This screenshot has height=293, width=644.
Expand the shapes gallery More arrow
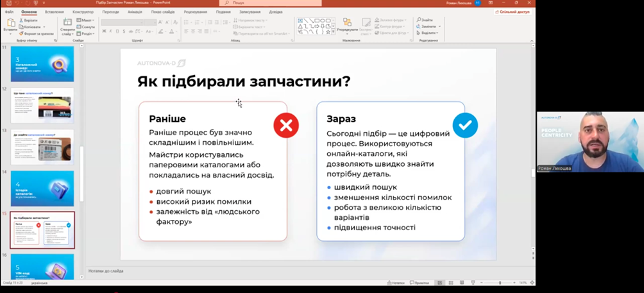[x=334, y=32]
